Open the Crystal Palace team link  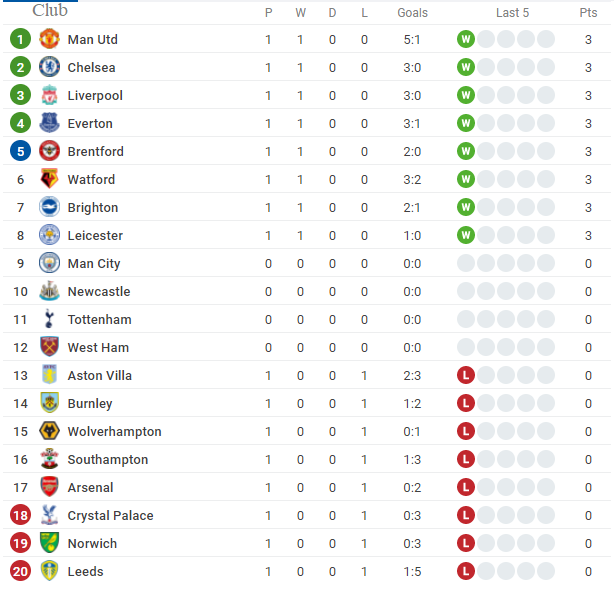pos(110,515)
